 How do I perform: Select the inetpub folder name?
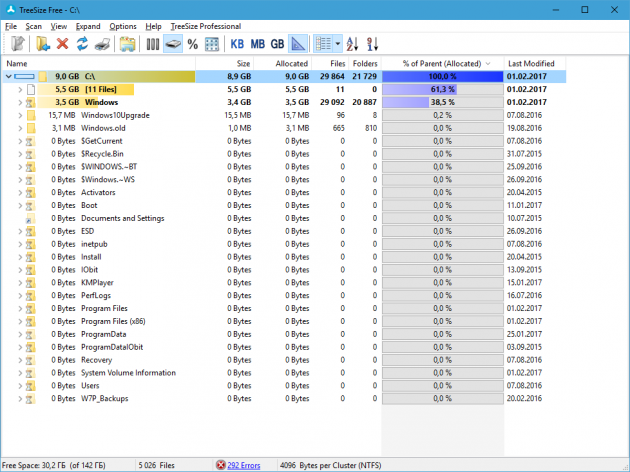94,244
